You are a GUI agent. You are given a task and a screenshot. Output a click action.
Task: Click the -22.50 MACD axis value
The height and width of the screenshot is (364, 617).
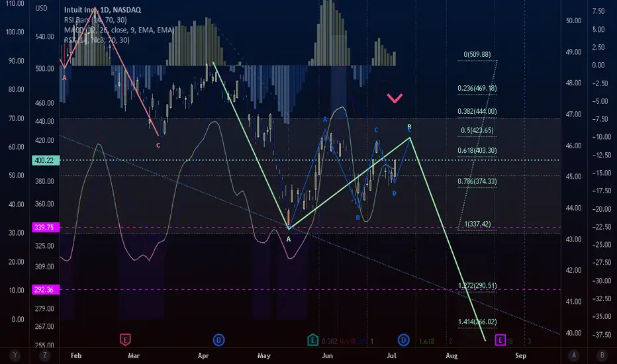(601, 226)
